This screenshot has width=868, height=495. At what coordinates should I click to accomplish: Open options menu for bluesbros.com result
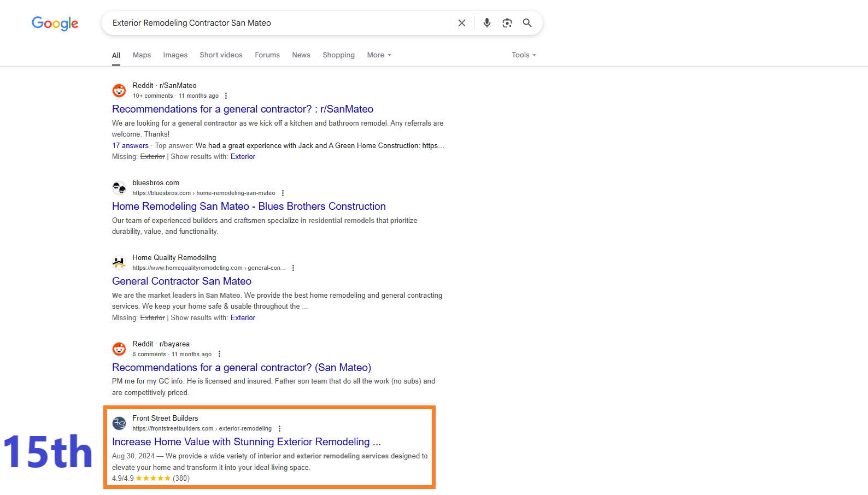pyautogui.click(x=283, y=193)
